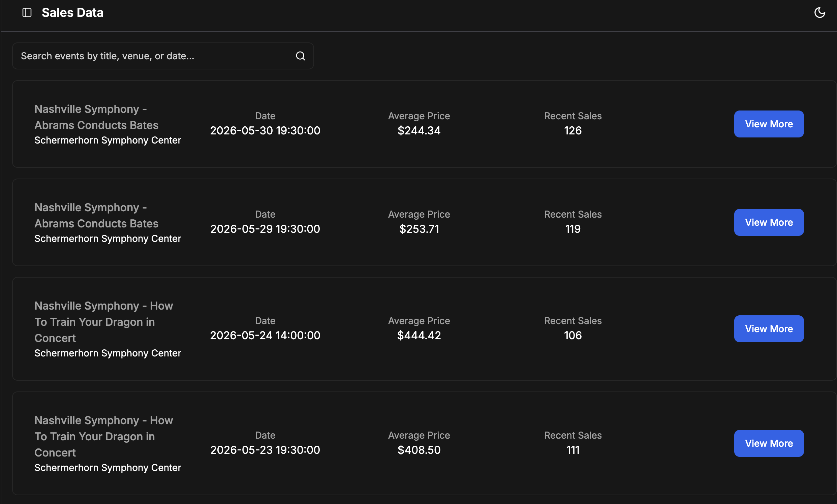Click Schermerhorn Symphony Center in the 05-23 card
Viewport: 837px width, 504px height.
tap(108, 468)
